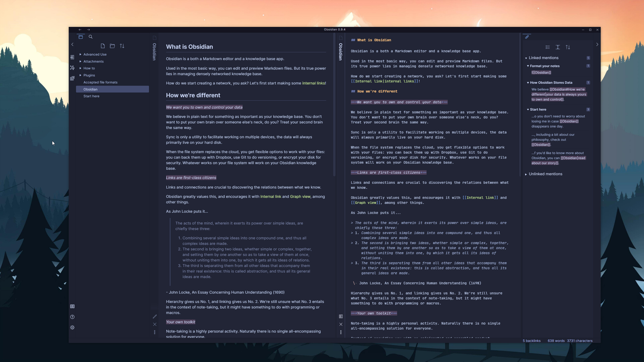Viewport: 644px width, 362px height.
Task: Open the 'internal links' link
Action: pyautogui.click(x=314, y=83)
